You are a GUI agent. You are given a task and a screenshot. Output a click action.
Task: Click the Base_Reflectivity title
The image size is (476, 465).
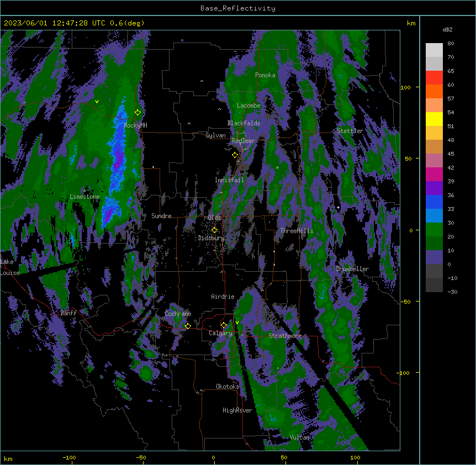[x=238, y=8]
